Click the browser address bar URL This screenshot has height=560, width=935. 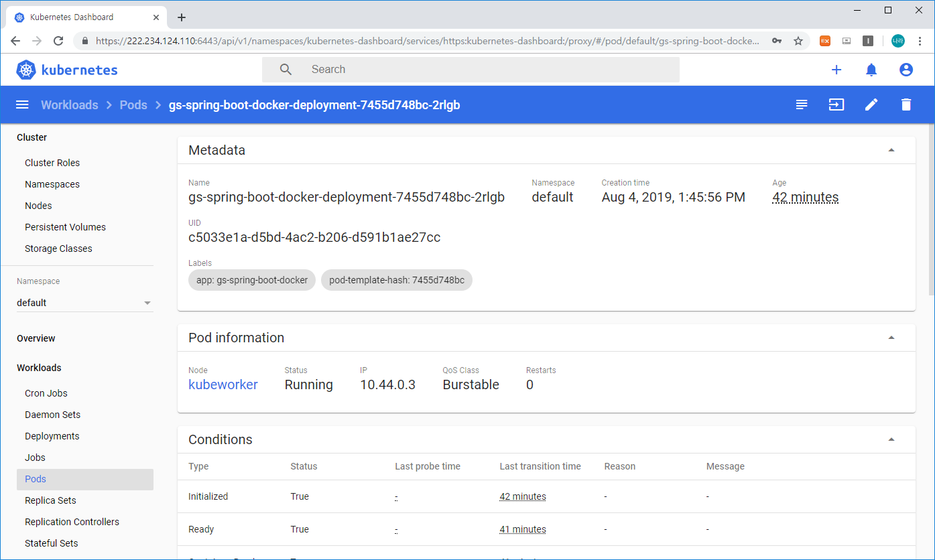pyautogui.click(x=428, y=41)
